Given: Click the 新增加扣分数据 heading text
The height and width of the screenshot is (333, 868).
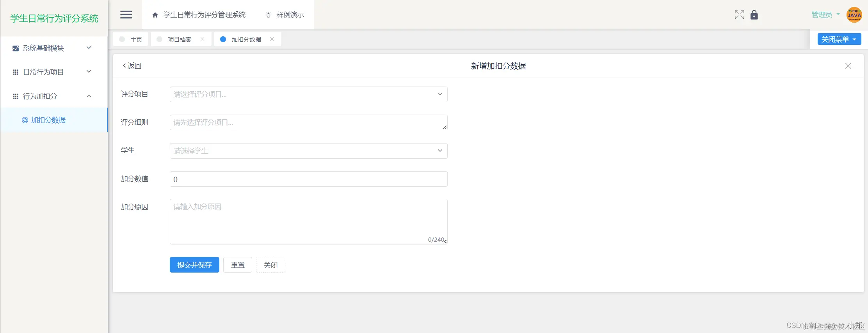Looking at the screenshot, I should (x=498, y=66).
